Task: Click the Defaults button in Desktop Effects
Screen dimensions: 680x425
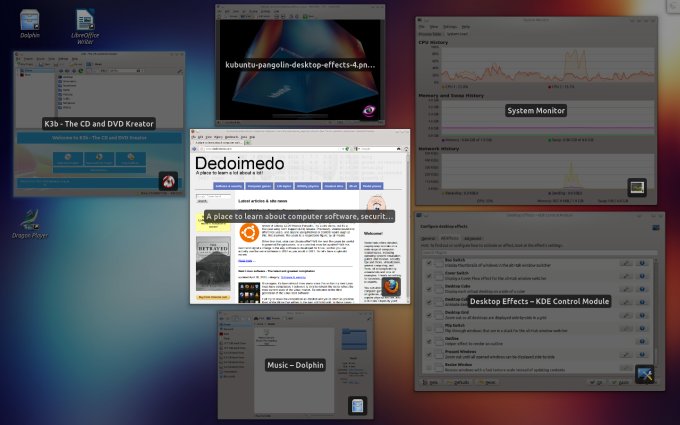Action: click(459, 382)
